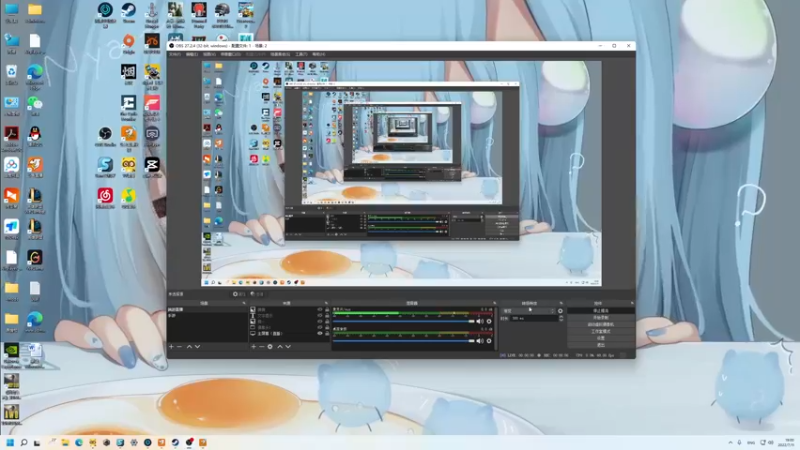Click the Start Recording button in Controls
800x450 pixels.
(601, 317)
